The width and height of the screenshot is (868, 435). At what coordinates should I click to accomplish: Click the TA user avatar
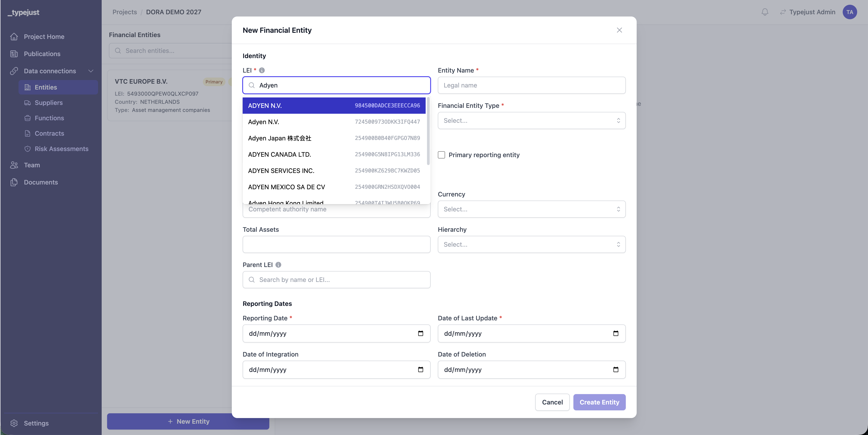coord(849,12)
